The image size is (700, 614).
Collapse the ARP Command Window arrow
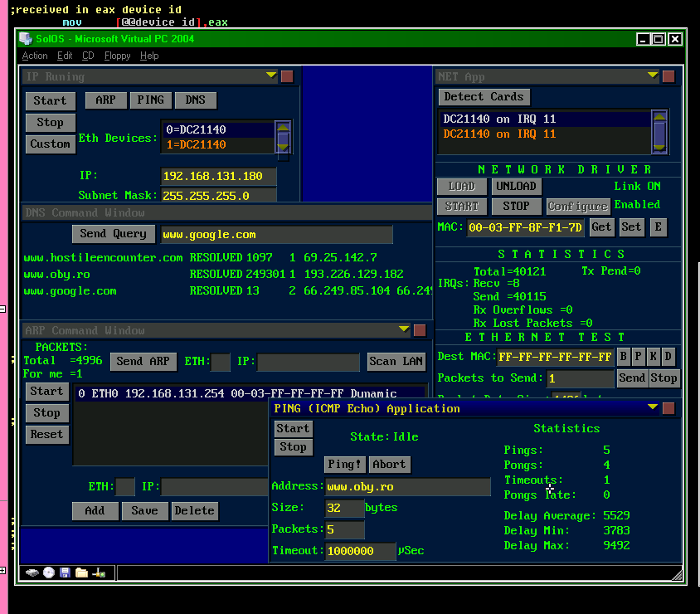click(x=404, y=329)
